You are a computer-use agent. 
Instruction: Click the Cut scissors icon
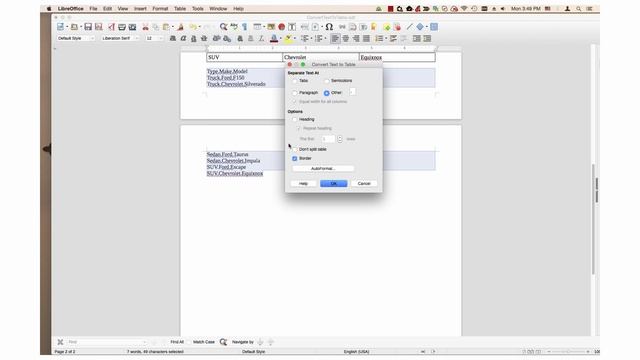[x=145, y=27]
